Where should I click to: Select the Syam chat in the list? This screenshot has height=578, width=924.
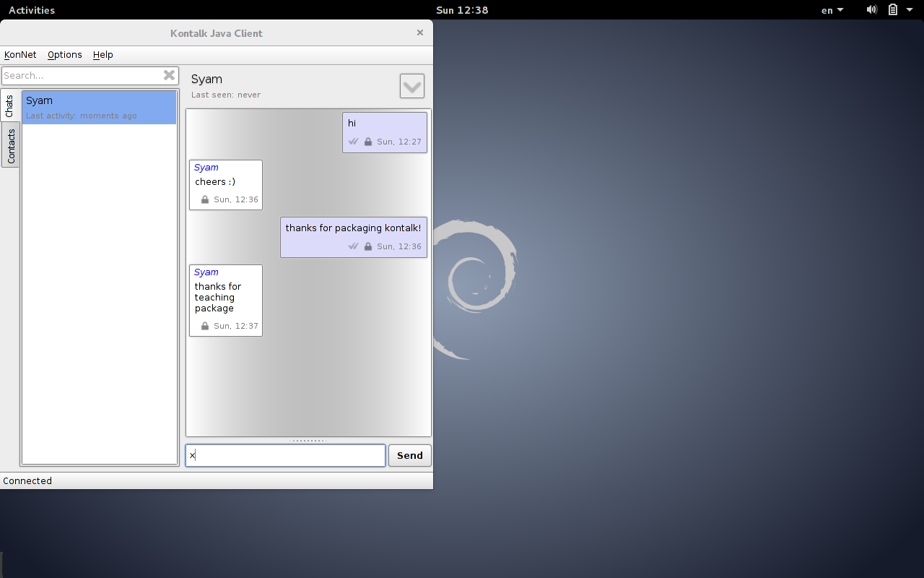click(100, 107)
